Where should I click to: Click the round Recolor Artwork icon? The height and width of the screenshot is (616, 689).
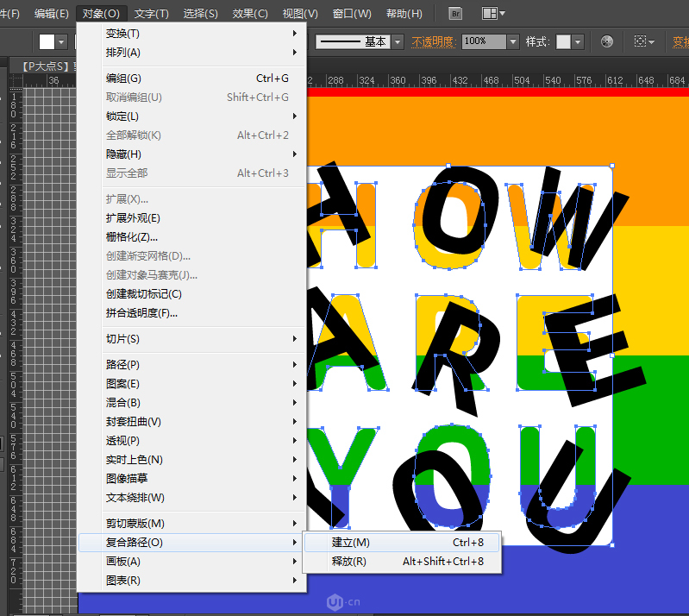(x=607, y=41)
